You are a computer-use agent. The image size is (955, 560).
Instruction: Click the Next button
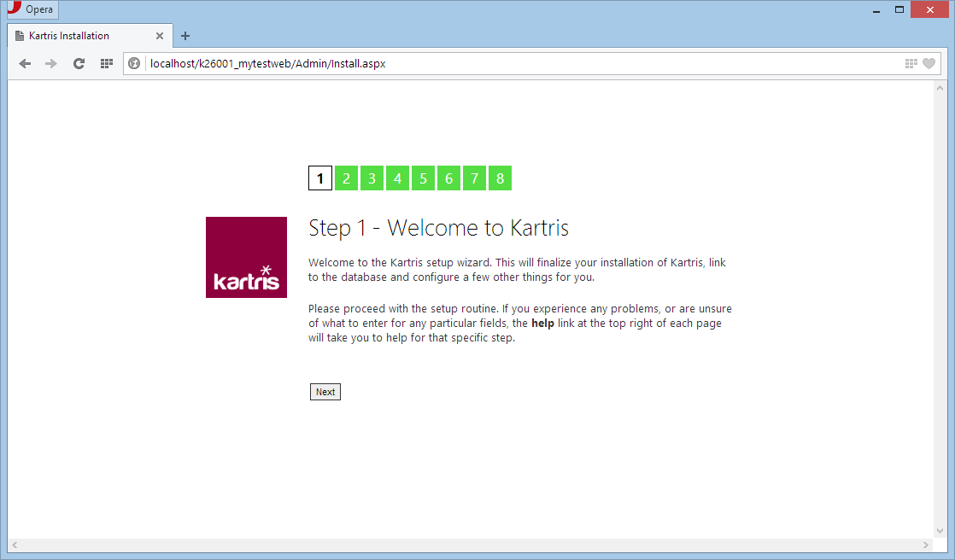[325, 392]
